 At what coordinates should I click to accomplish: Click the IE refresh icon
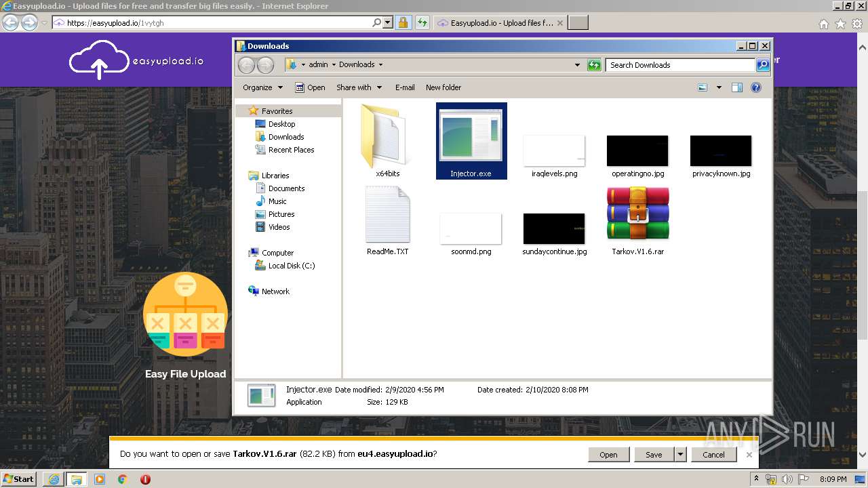point(422,23)
